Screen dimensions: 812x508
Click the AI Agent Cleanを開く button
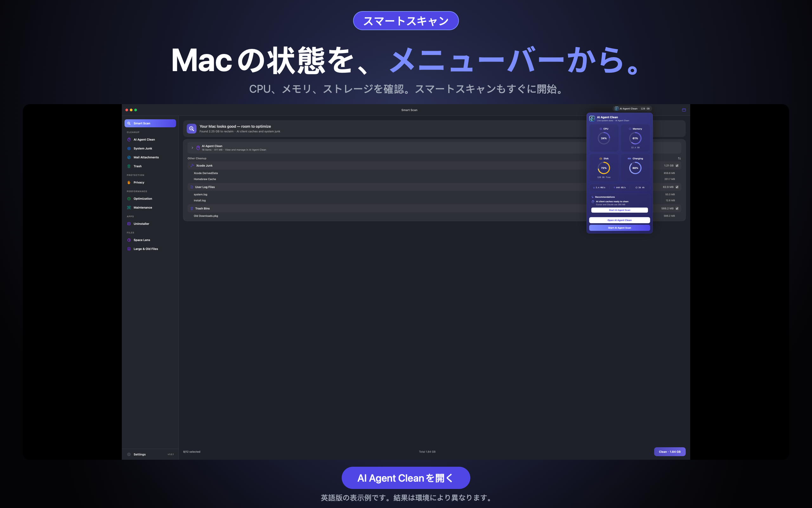(406, 478)
